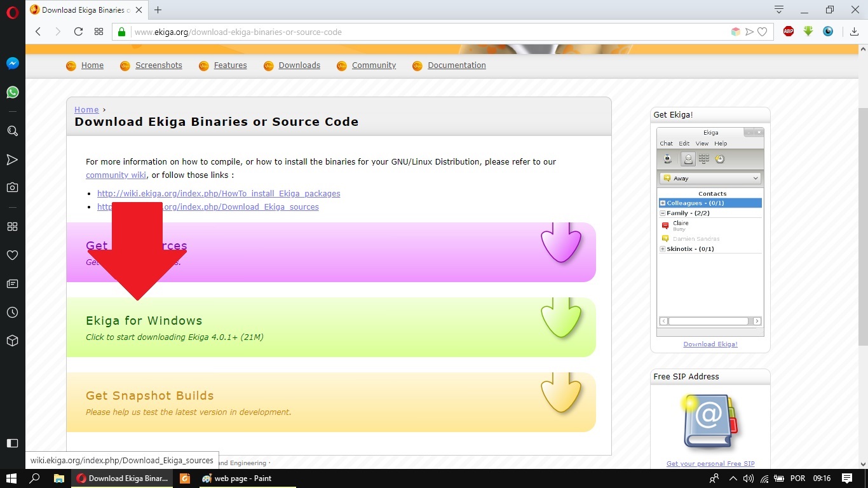Open the community wiki link
868x488 pixels.
pyautogui.click(x=116, y=175)
